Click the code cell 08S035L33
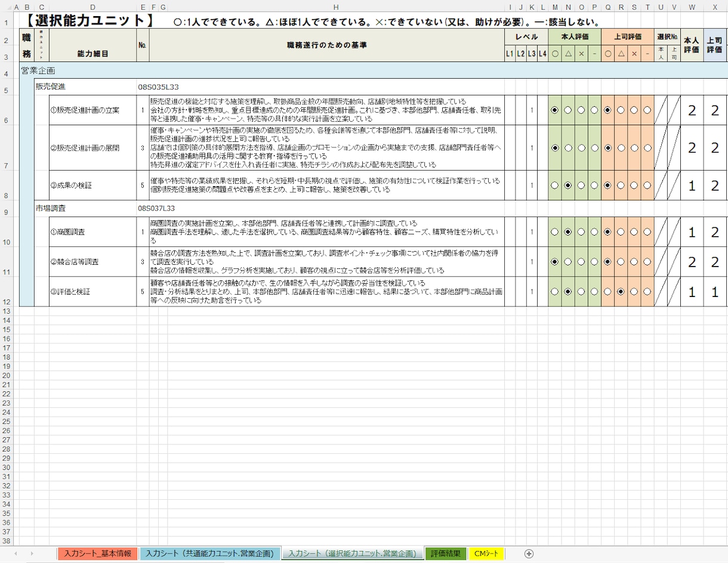The height and width of the screenshot is (563, 728). 158,87
